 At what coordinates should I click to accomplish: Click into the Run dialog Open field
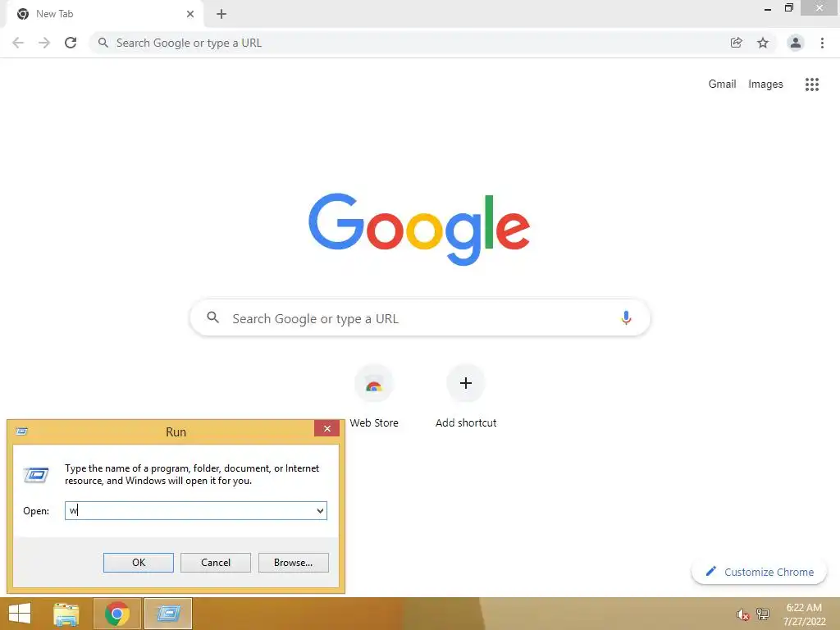point(195,510)
